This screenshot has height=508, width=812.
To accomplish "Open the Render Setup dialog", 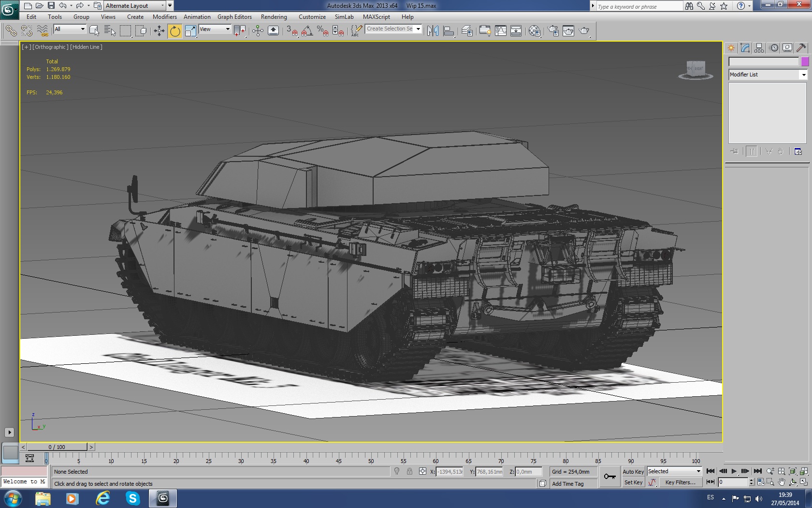I will click(553, 31).
